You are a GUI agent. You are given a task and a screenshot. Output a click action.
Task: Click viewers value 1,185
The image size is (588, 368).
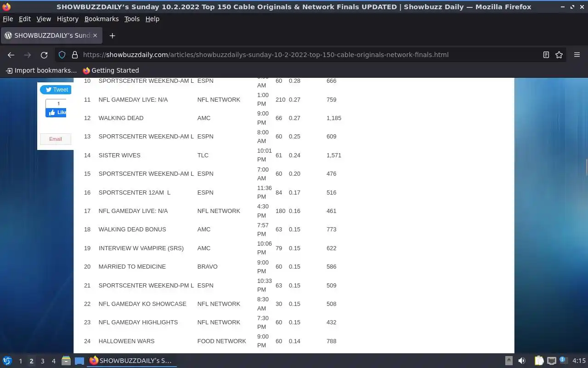coord(334,118)
